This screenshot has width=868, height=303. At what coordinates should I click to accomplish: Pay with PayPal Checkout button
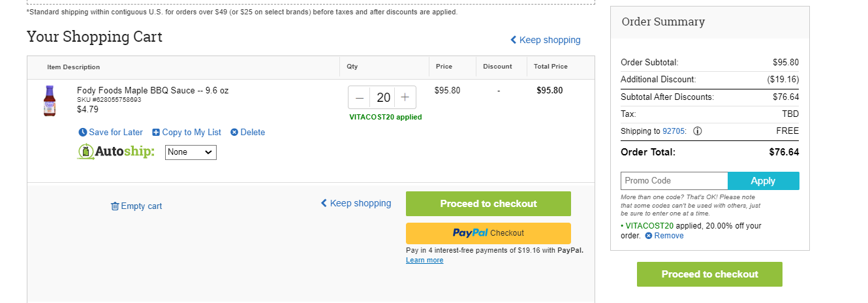point(488,233)
